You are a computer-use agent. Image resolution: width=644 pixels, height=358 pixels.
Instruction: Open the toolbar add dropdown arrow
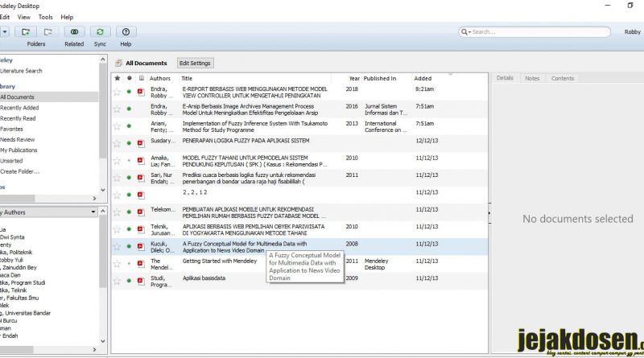5,32
